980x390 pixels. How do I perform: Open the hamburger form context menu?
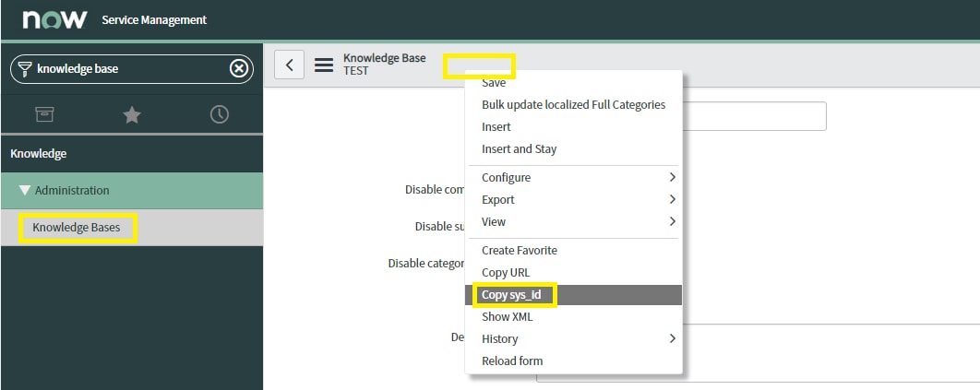324,65
